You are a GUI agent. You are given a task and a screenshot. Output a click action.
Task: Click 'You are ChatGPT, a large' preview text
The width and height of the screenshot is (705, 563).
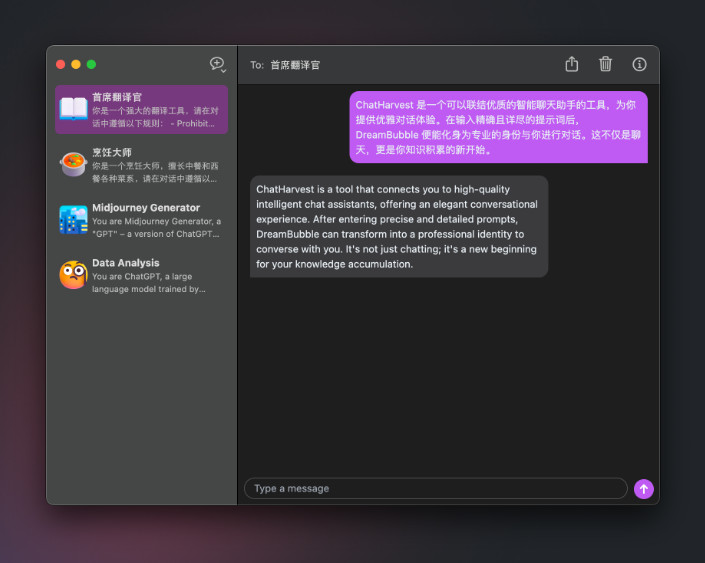click(142, 277)
